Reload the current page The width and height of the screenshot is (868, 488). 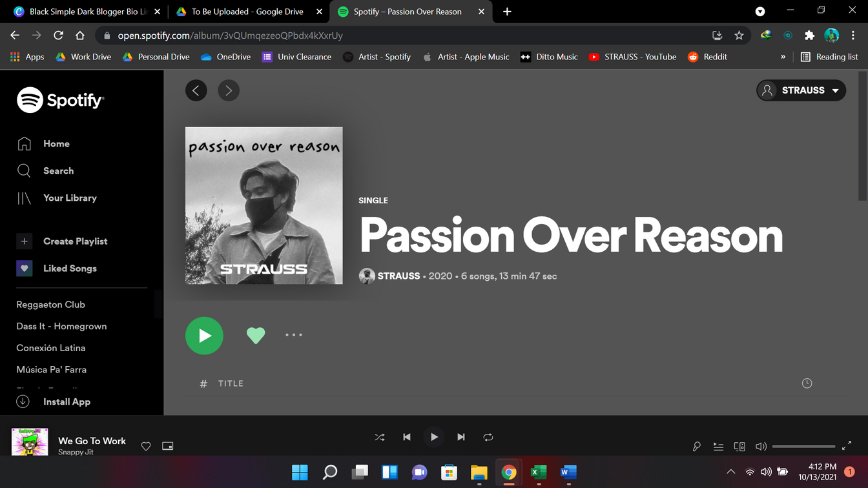(58, 36)
